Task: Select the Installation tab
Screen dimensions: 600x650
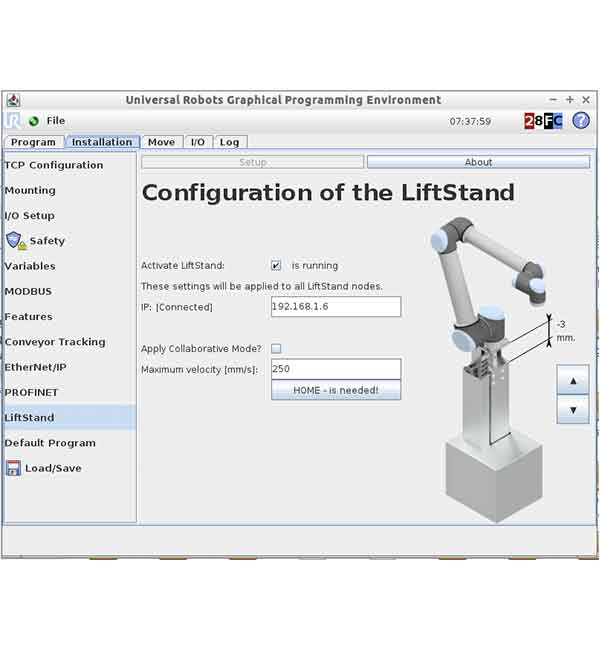Action: click(x=102, y=142)
